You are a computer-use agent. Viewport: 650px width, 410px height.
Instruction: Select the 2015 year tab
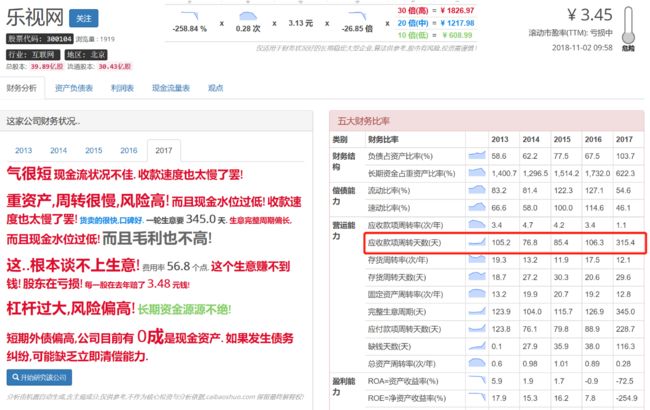tap(94, 150)
